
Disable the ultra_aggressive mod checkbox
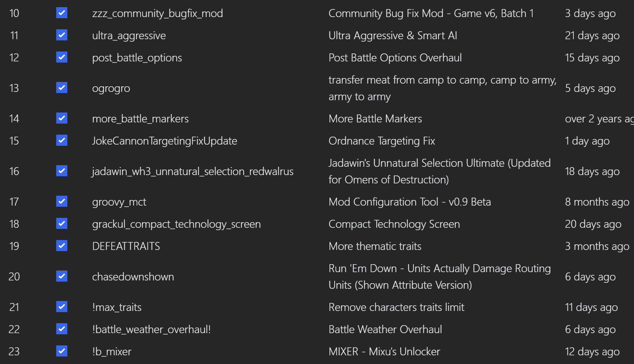(62, 35)
